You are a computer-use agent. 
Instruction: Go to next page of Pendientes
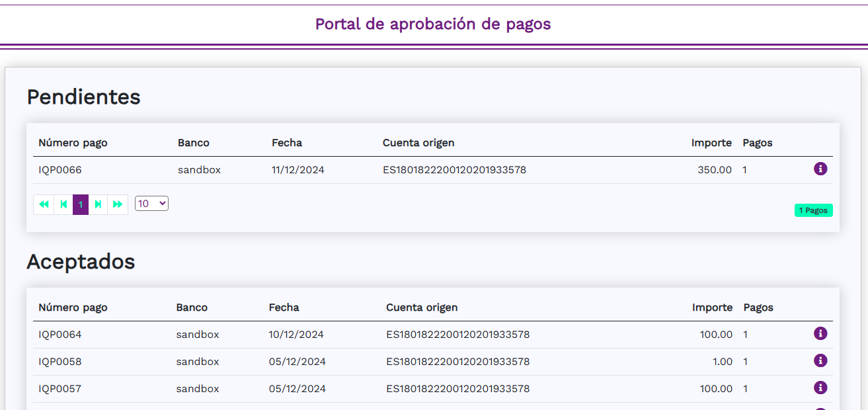click(98, 204)
